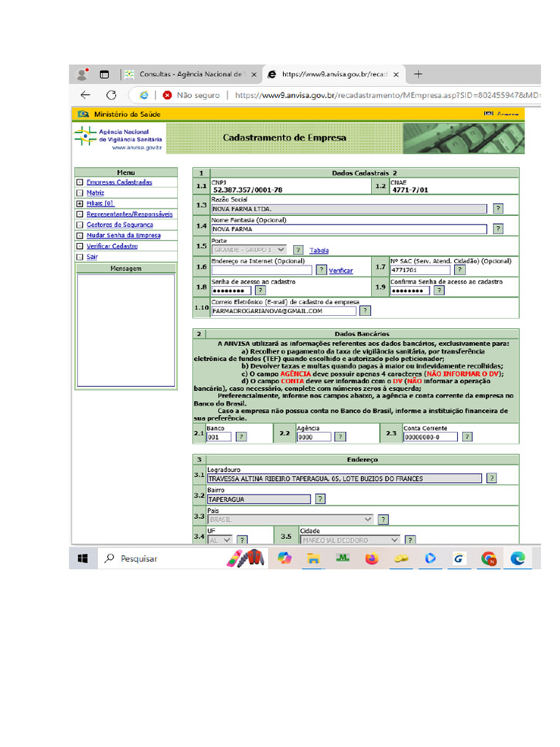The height and width of the screenshot is (747, 560).
Task: Open Mudar Senha da Empresa menu link
Action: (123, 236)
